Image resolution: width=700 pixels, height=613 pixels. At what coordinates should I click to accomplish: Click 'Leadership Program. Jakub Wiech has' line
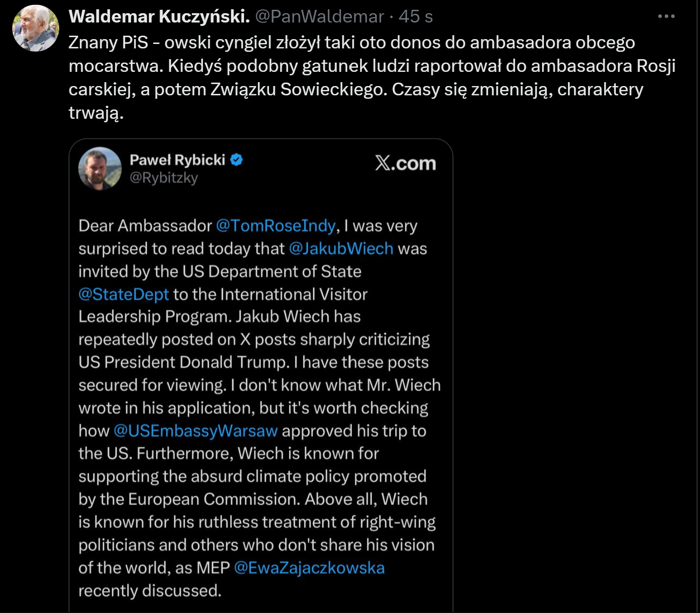pyautogui.click(x=219, y=317)
